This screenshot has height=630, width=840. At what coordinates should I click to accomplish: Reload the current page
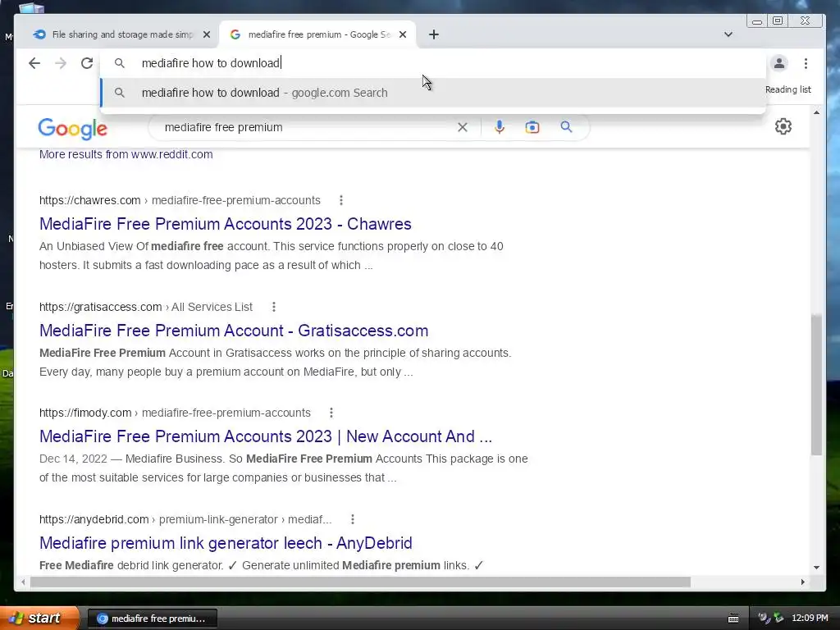coord(87,63)
